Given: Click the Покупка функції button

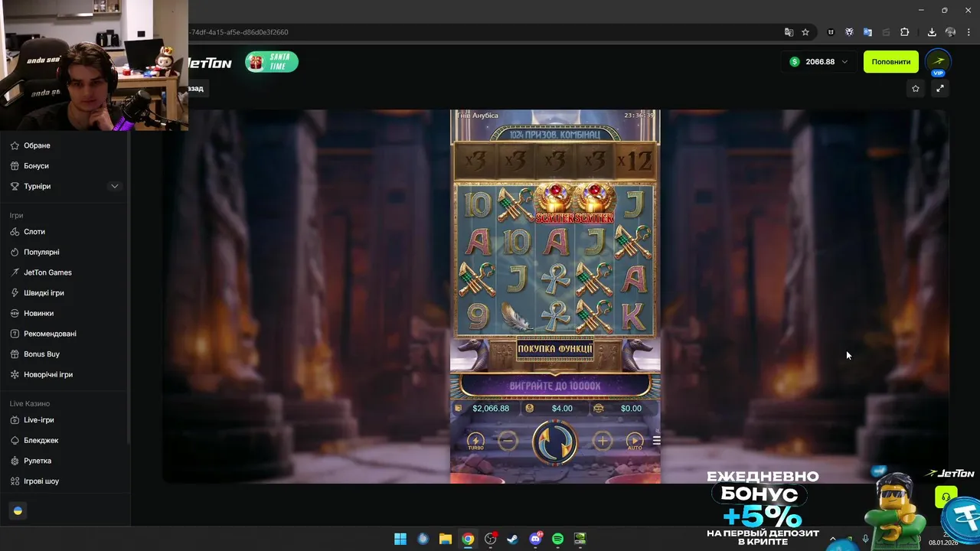Looking at the screenshot, I should (x=555, y=350).
